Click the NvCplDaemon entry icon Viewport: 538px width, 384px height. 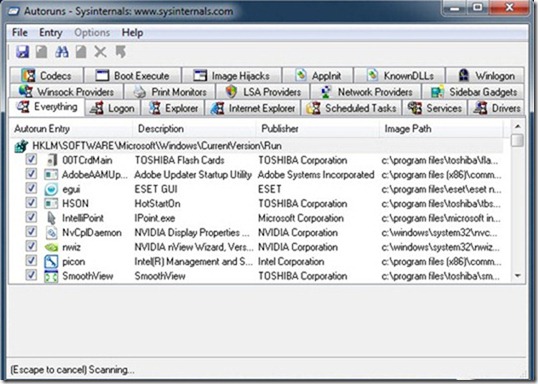(x=51, y=233)
